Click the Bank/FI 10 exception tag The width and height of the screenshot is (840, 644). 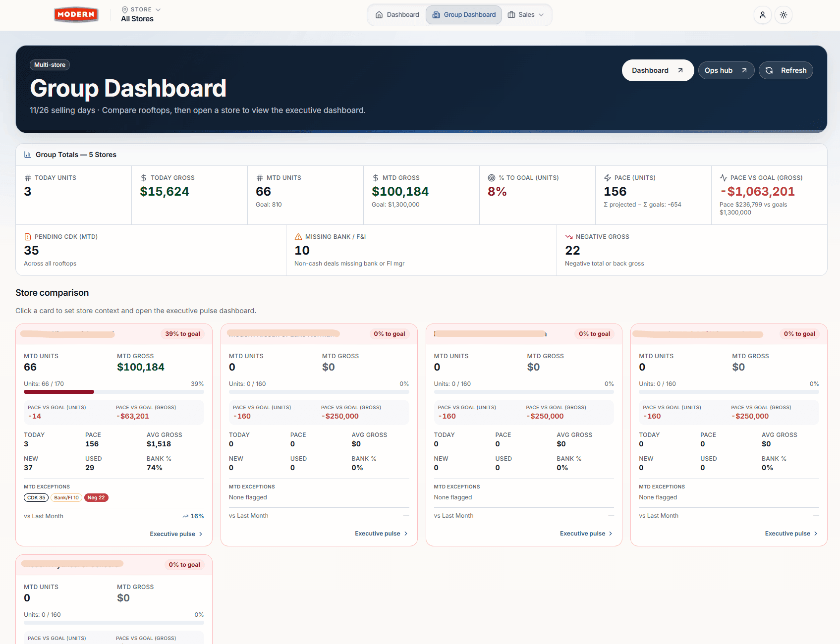point(66,498)
